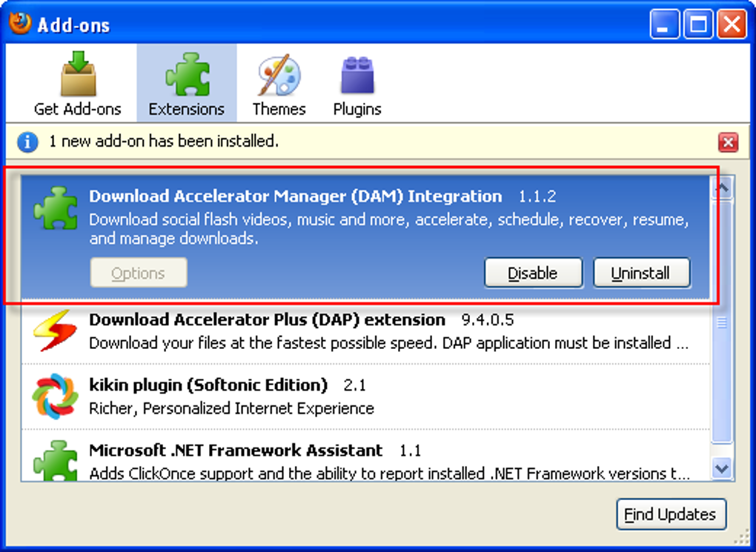Click the Firefox logo in title bar

[20, 23]
